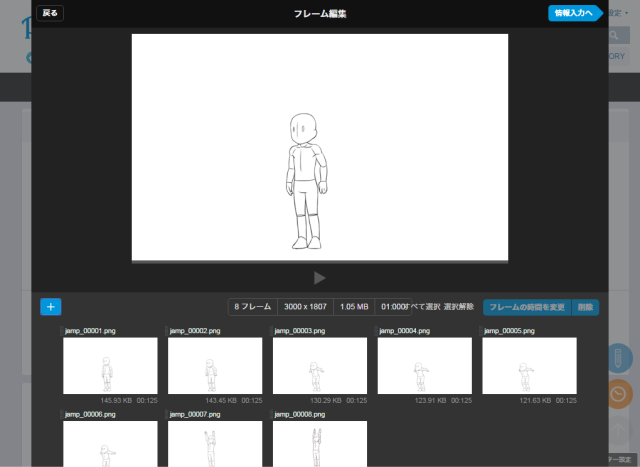The height and width of the screenshot is (467, 640).
Task: Click the 00:125 duration under jamp_00005.png
Action: [566, 400]
